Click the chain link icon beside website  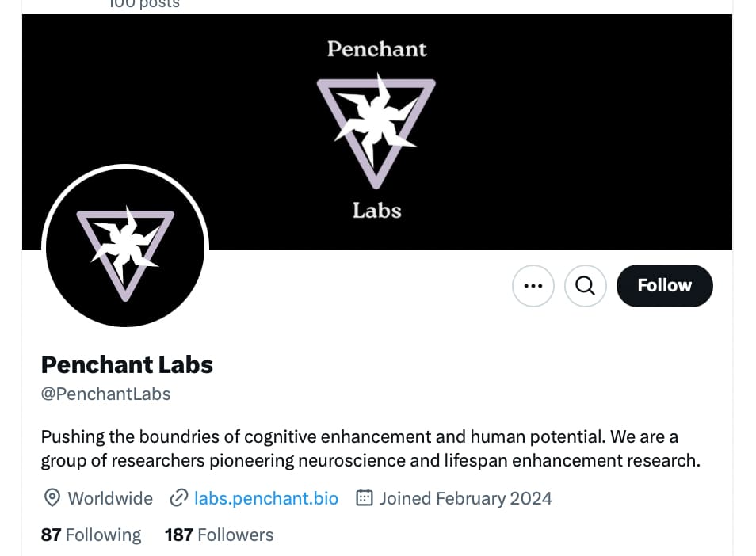(x=179, y=498)
